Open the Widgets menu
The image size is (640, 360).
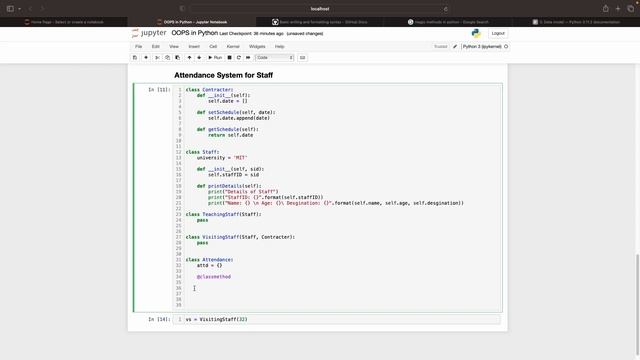click(x=257, y=47)
